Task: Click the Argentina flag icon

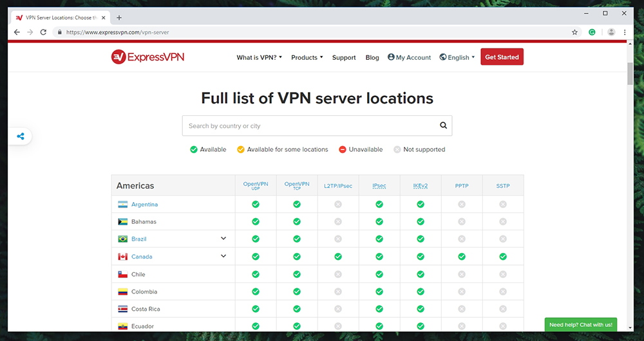Action: [123, 205]
